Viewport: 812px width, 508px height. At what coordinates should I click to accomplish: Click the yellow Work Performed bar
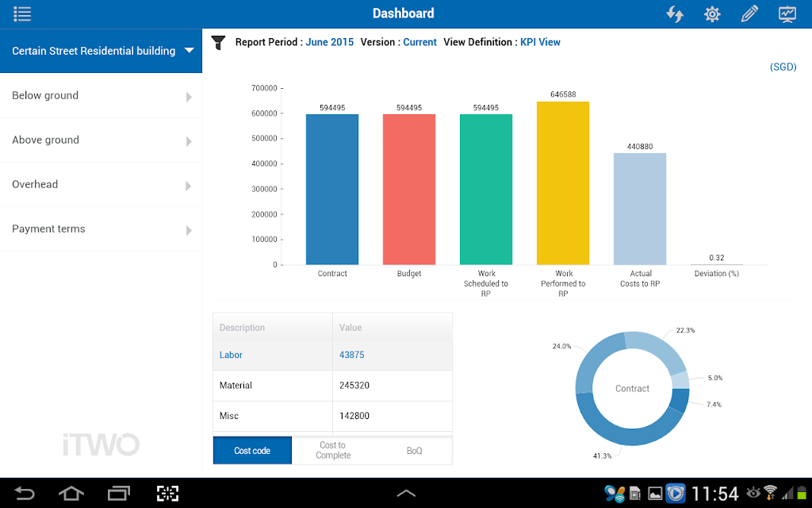(x=563, y=183)
